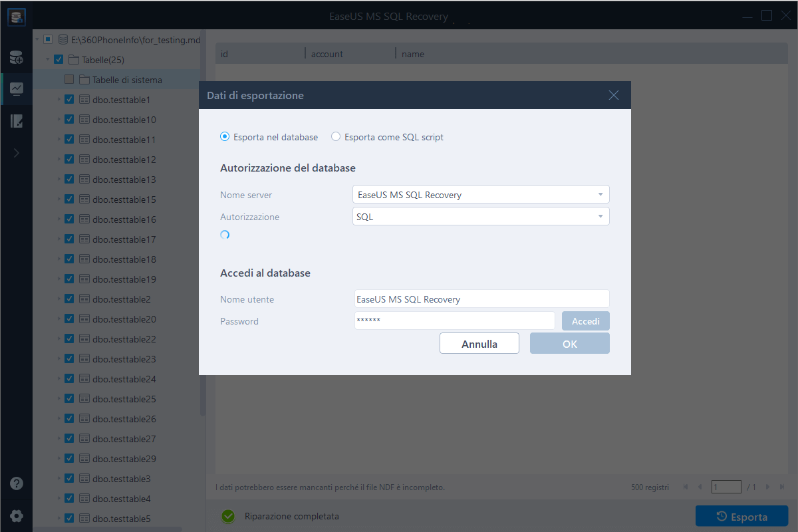
Task: Go to next page of records
Action: pos(767,487)
